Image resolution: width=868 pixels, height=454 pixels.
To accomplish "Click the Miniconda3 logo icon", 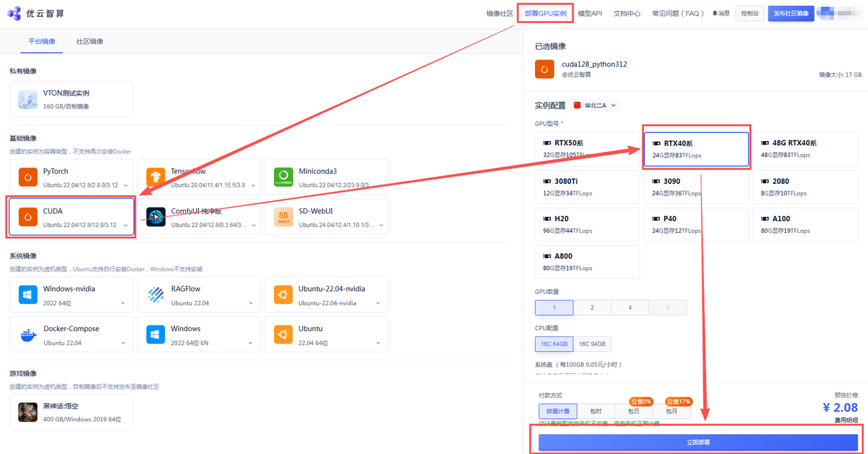I will pos(283,177).
